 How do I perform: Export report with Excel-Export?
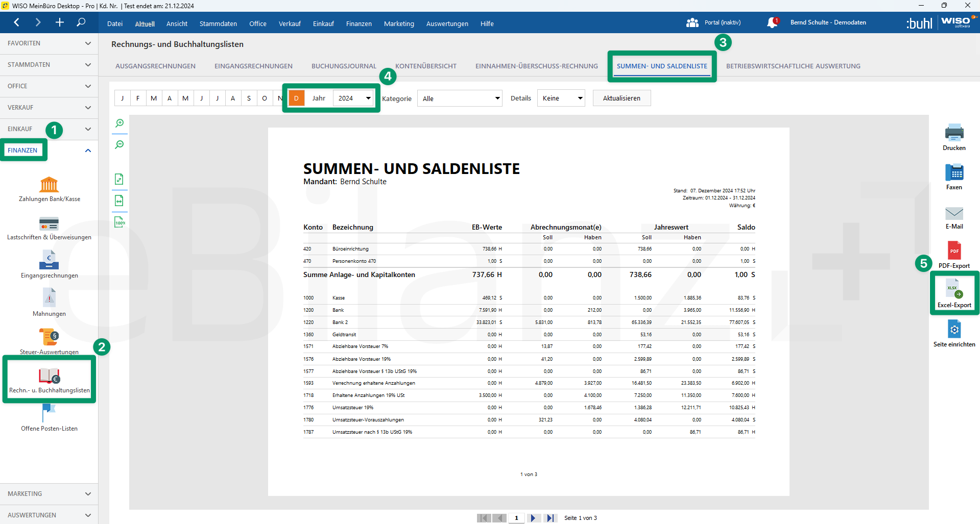click(954, 289)
